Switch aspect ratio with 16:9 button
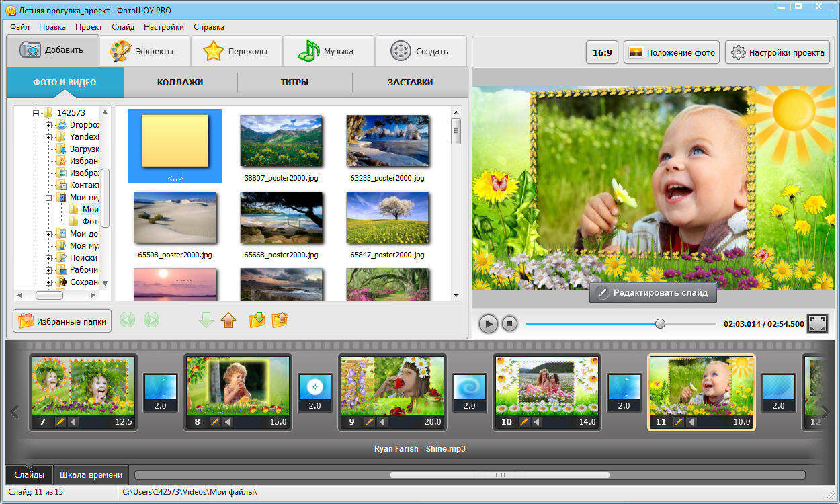Viewport: 840px width, 504px height. click(602, 52)
